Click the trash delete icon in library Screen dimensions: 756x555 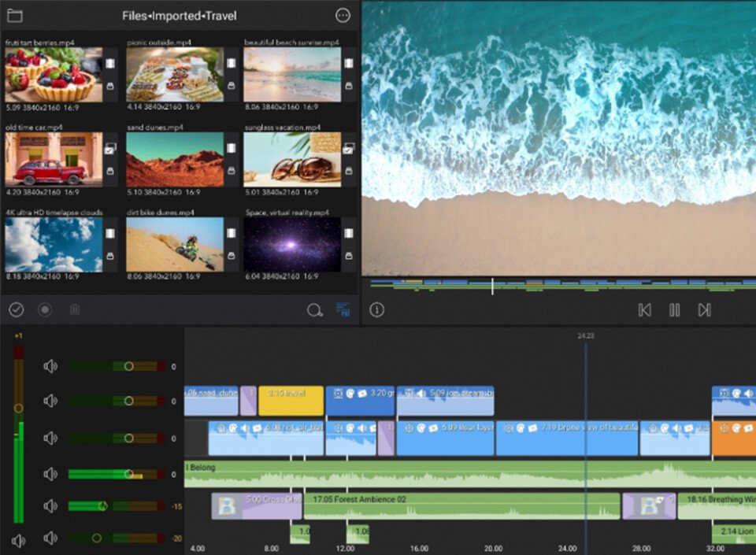click(x=75, y=309)
